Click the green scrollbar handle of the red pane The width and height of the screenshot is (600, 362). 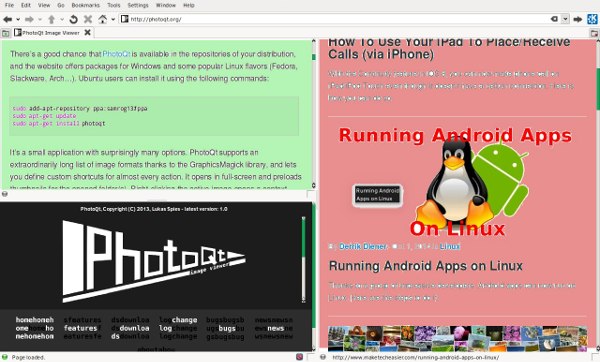pos(597,89)
